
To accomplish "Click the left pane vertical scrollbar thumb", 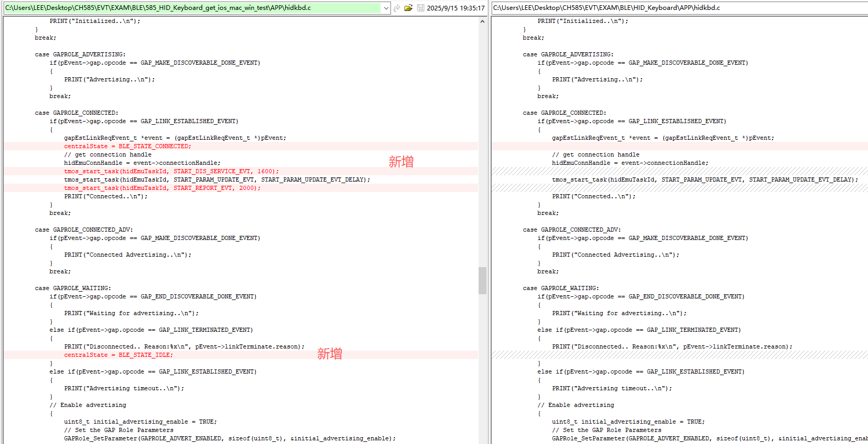I will (x=482, y=281).
